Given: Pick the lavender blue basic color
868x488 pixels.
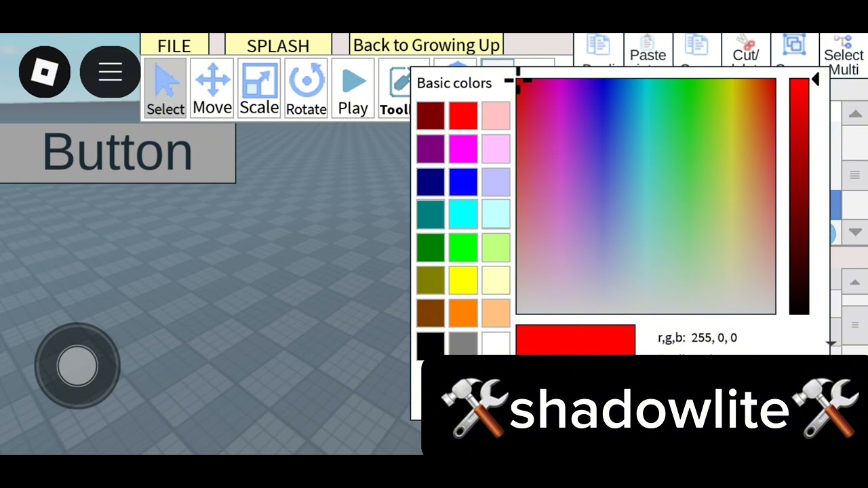Looking at the screenshot, I should click(x=496, y=182).
